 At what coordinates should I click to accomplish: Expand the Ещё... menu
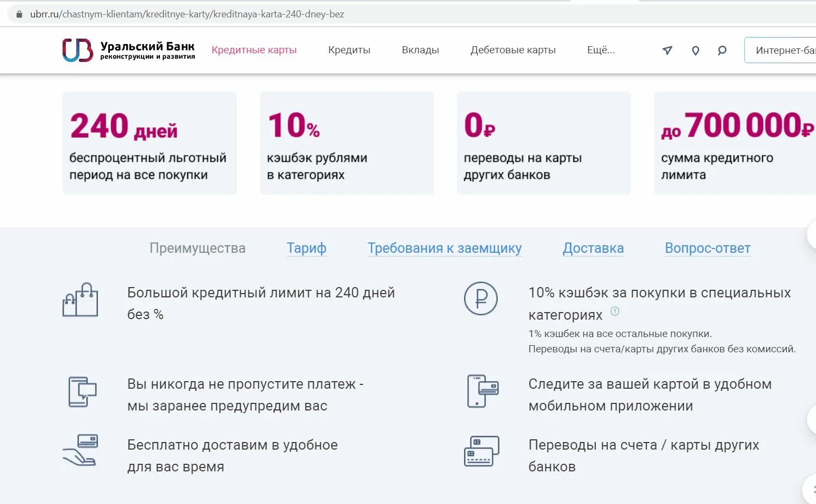click(601, 50)
